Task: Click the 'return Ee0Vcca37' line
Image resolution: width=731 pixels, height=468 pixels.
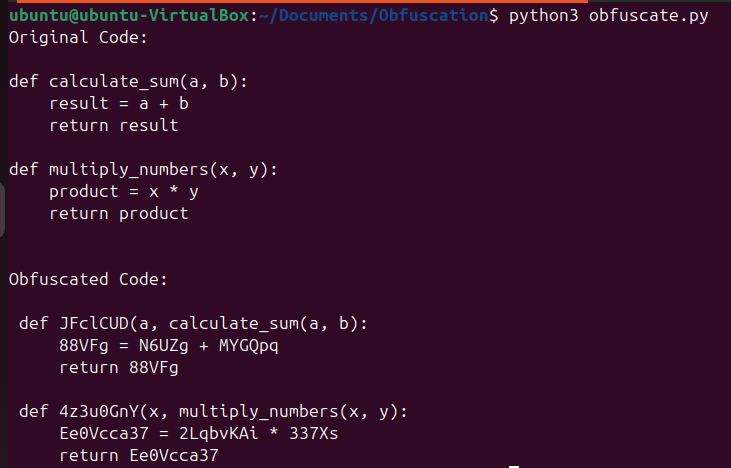Action: click(x=139, y=455)
